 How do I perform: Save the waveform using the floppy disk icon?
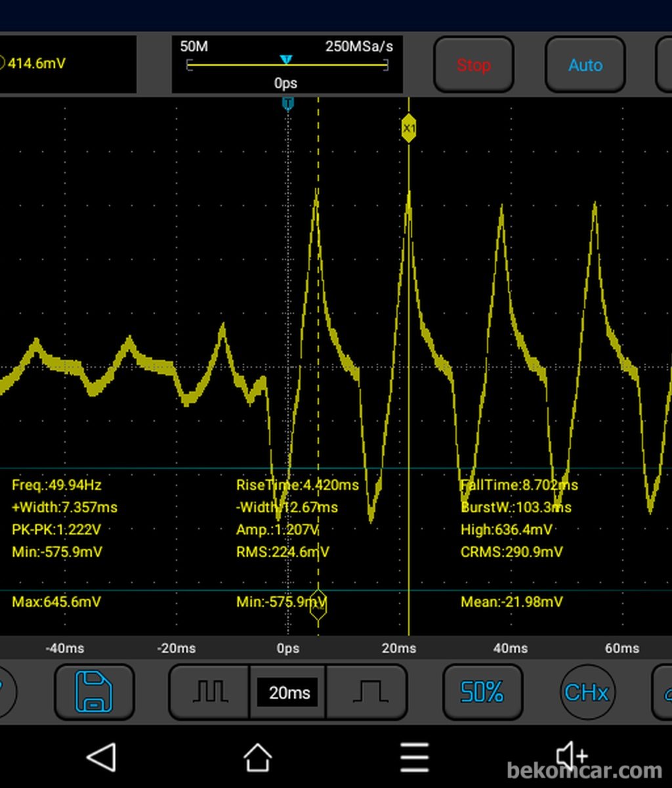tap(94, 692)
